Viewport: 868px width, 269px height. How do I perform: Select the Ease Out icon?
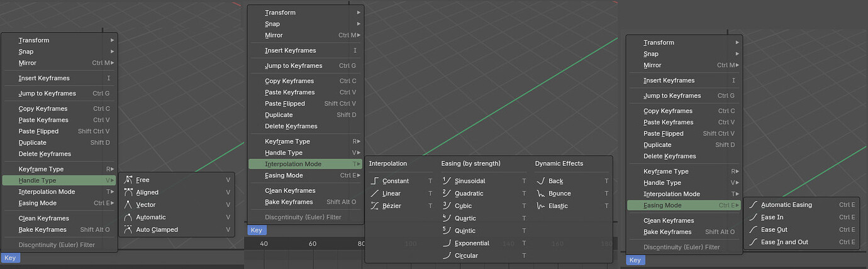(x=754, y=230)
